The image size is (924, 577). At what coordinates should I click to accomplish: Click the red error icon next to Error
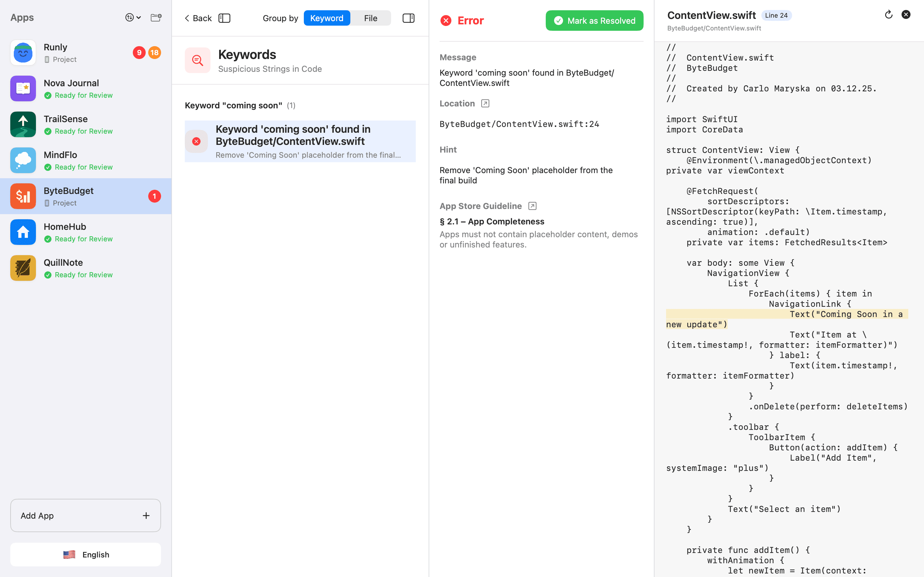pyautogui.click(x=446, y=21)
